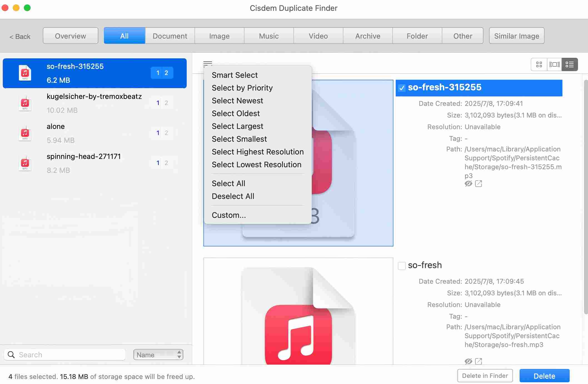
Task: Switch to the Music tab
Action: pyautogui.click(x=268, y=36)
